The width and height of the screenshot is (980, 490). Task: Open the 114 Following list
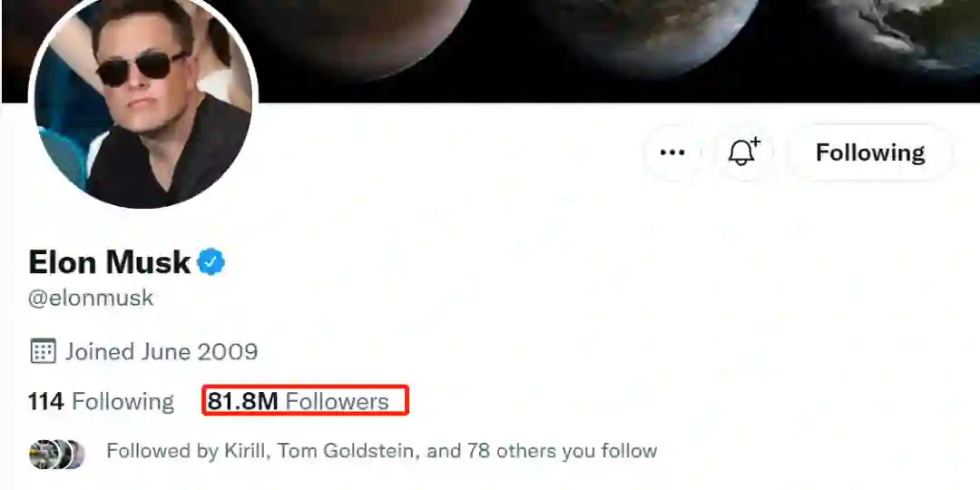coord(101,401)
